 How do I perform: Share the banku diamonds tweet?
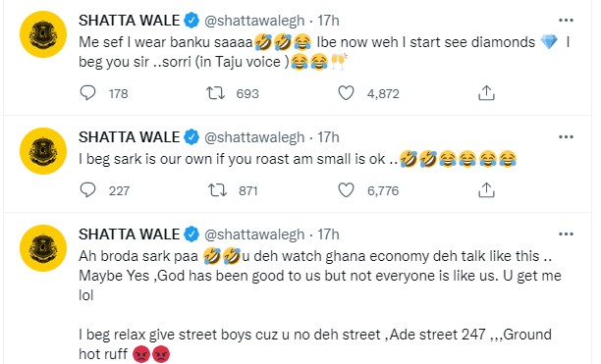pyautogui.click(x=486, y=93)
